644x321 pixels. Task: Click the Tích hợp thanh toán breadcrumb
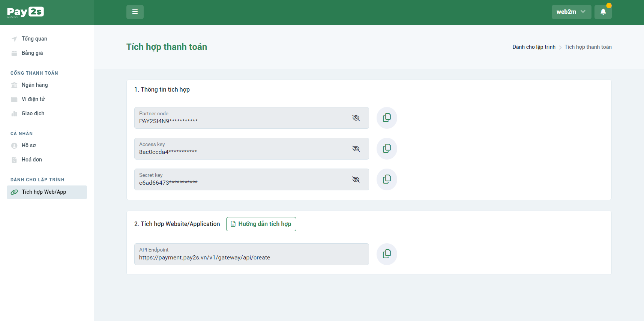click(588, 47)
